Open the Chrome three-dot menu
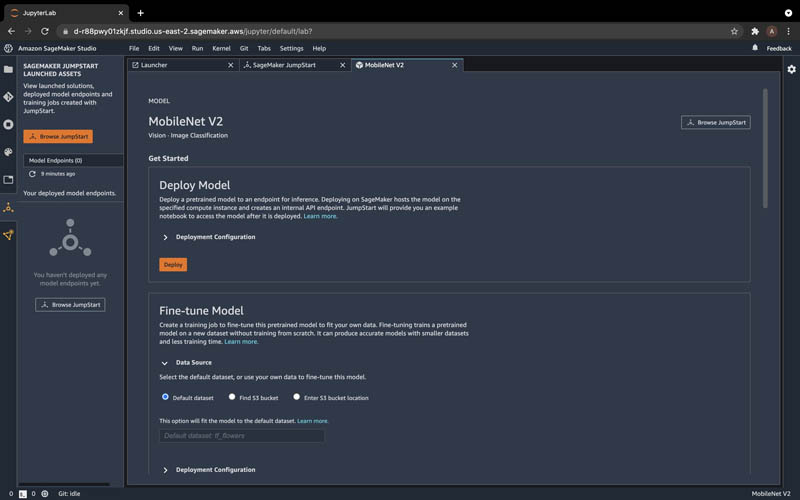Viewport: 800px width, 500px height. (x=789, y=31)
